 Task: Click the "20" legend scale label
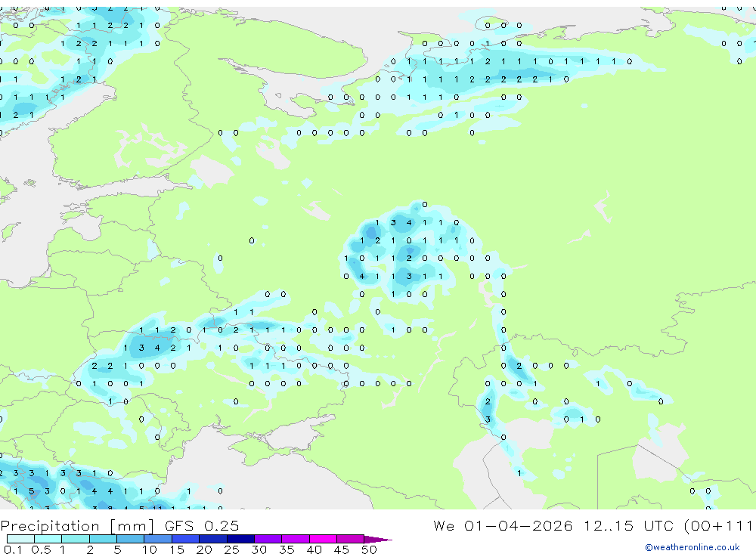[204, 549]
